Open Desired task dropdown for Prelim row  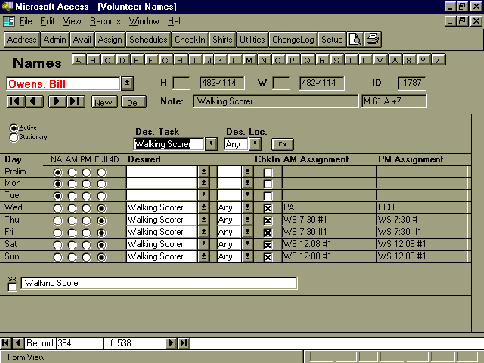point(204,172)
